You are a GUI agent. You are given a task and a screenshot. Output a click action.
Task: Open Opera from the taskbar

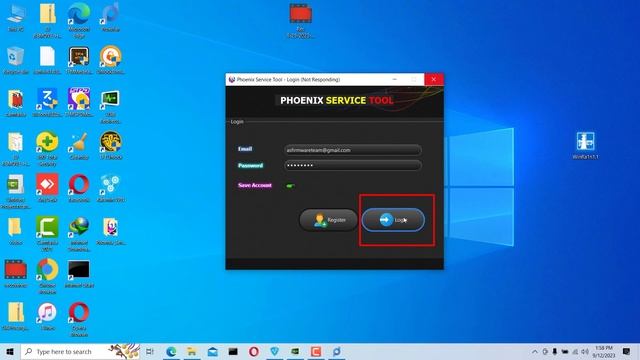(253, 351)
